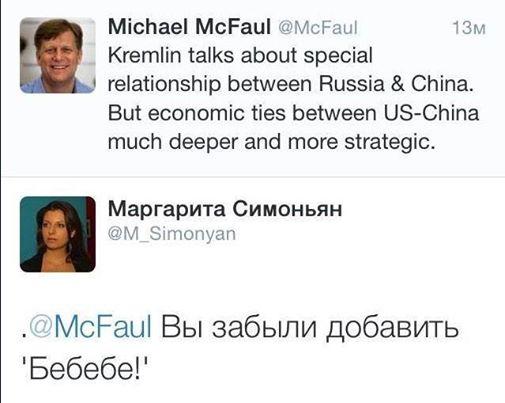The image size is (505, 403).
Task: Click the reply text 'Вы забыли добавить'
Action: coord(310,327)
